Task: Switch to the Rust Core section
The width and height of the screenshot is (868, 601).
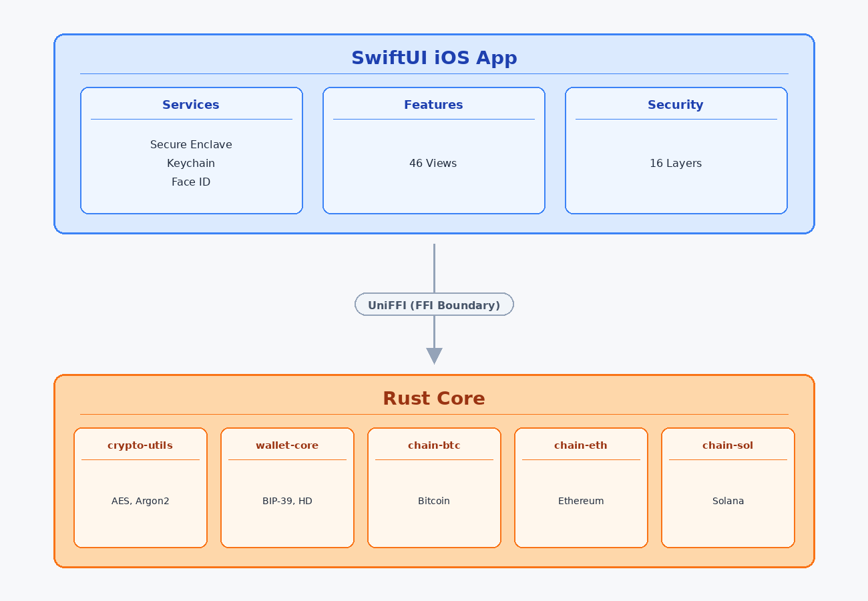Action: tap(434, 398)
